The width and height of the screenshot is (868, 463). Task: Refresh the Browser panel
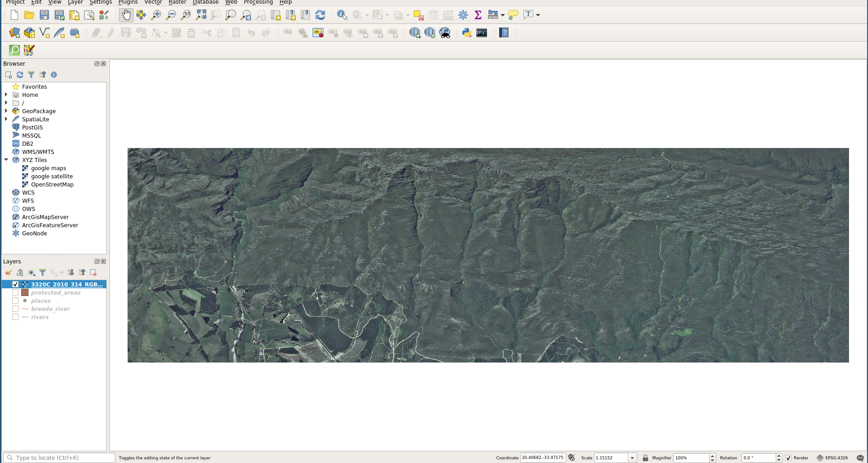(x=20, y=75)
